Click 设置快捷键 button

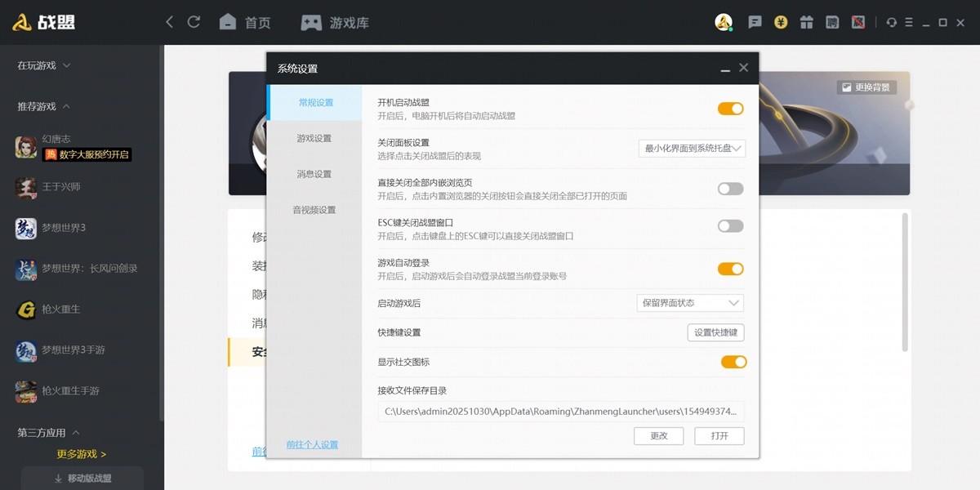(715, 332)
